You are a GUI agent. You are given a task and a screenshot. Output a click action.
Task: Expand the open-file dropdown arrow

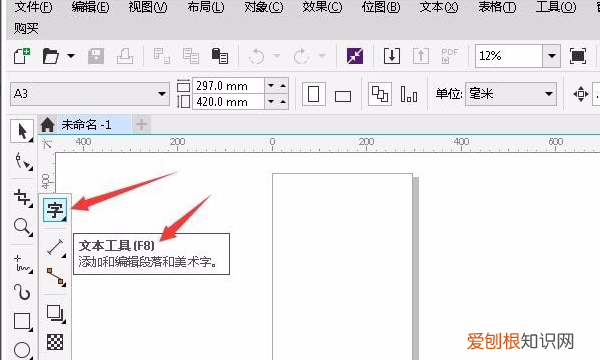71,56
